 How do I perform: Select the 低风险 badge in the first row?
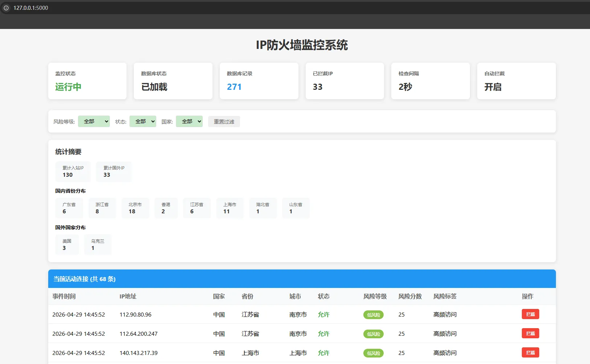click(374, 315)
